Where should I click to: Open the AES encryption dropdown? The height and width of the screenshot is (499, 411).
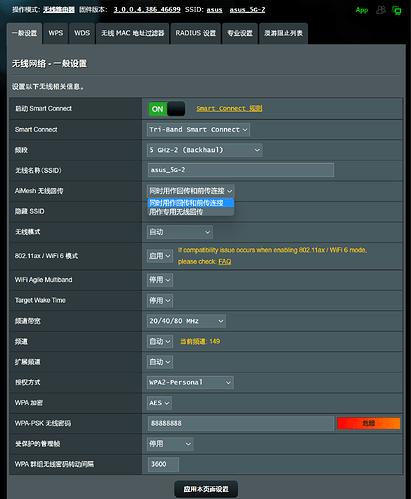[159, 403]
